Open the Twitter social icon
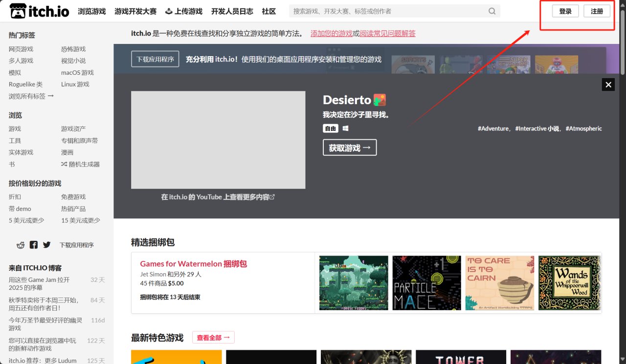 click(x=46, y=245)
